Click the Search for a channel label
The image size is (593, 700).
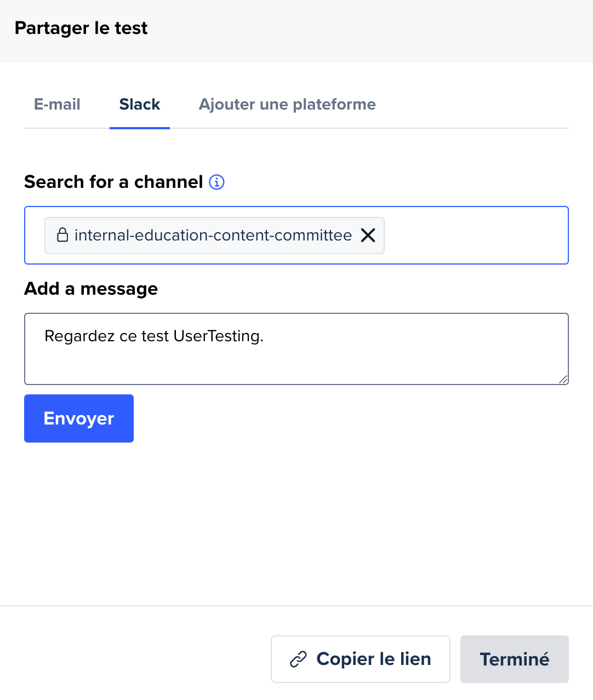pyautogui.click(x=113, y=182)
